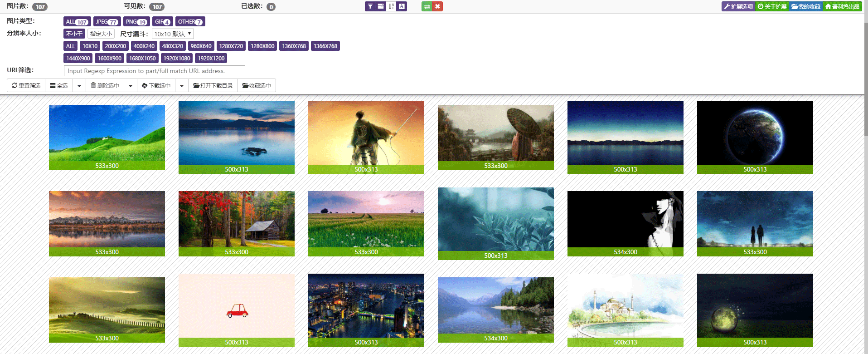Select the blue lake sunset thumbnail
The width and height of the screenshot is (868, 354).
pos(237,138)
